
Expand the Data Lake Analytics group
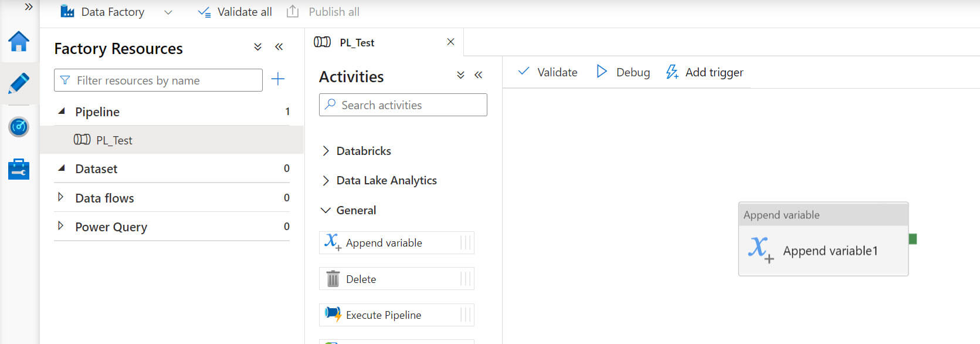pyautogui.click(x=326, y=181)
